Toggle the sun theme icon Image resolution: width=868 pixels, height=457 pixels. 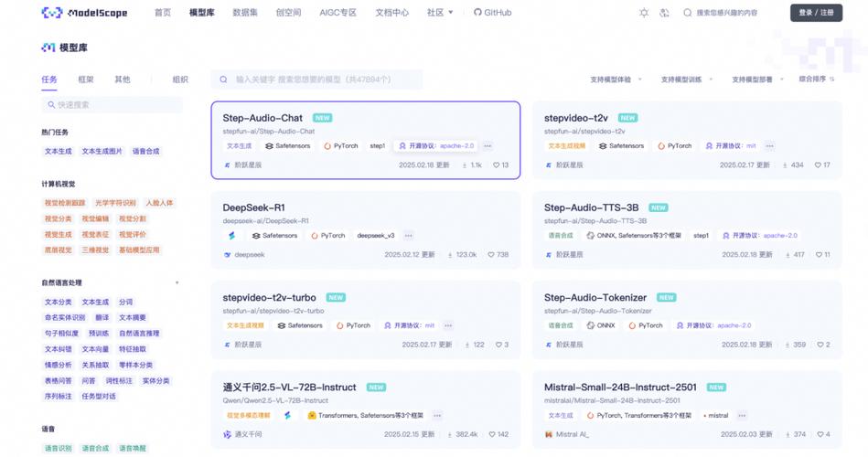(644, 13)
